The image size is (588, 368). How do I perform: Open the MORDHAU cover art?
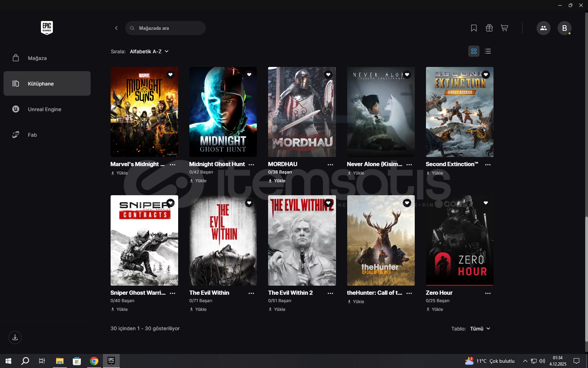tap(302, 112)
